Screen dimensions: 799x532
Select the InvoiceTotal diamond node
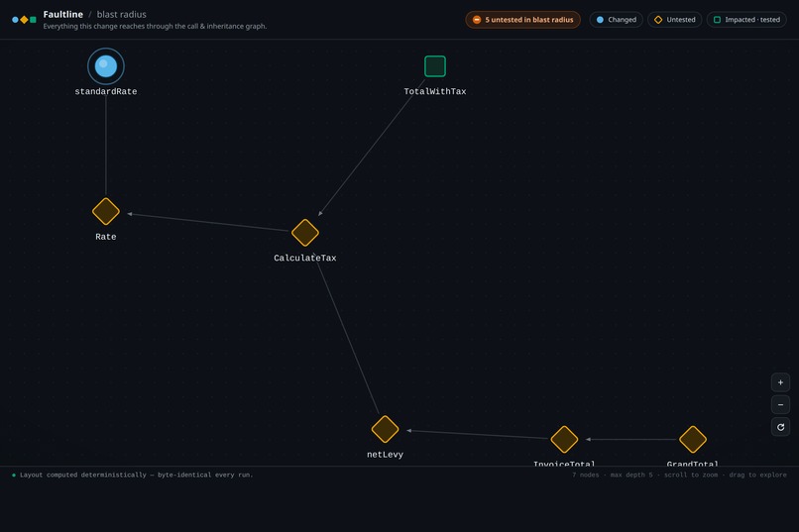pos(564,439)
